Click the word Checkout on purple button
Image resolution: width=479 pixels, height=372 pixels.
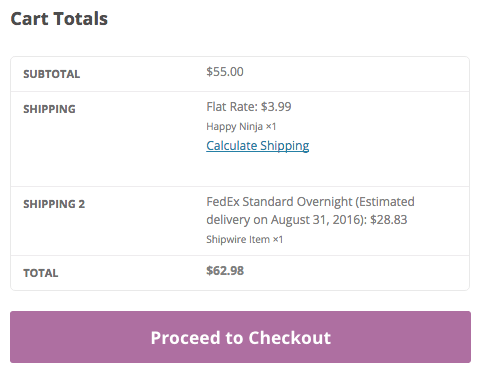[290, 338]
